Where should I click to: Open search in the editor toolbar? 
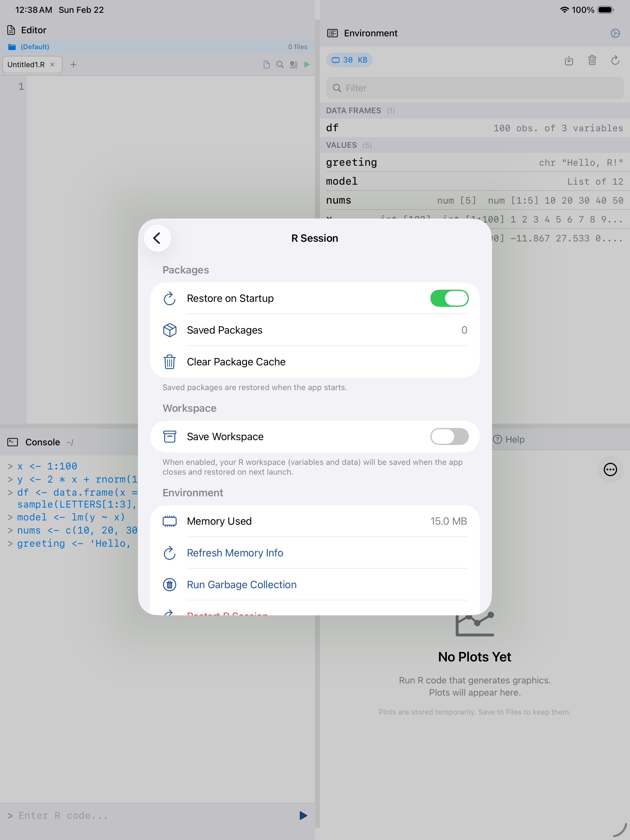tap(280, 65)
